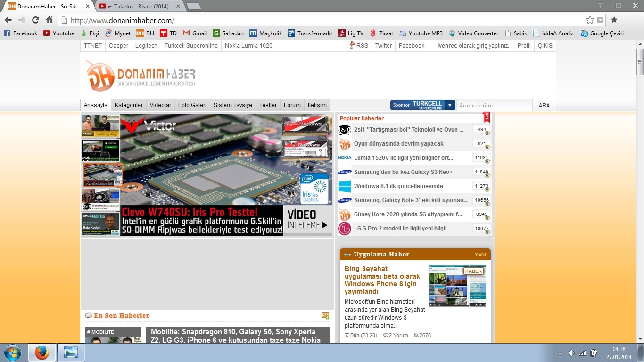
Task: Open the Mynet bookmark
Action: [118, 33]
